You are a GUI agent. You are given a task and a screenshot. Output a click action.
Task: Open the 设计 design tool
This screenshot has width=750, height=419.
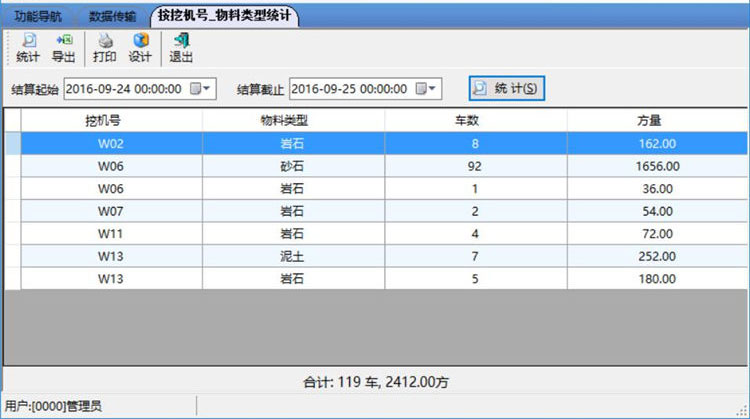(x=139, y=47)
